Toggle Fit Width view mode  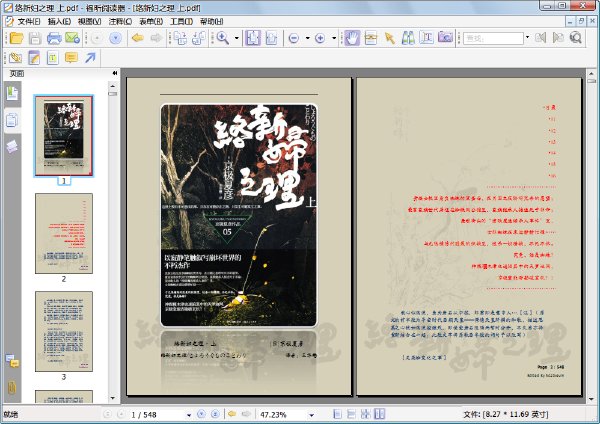point(271,38)
